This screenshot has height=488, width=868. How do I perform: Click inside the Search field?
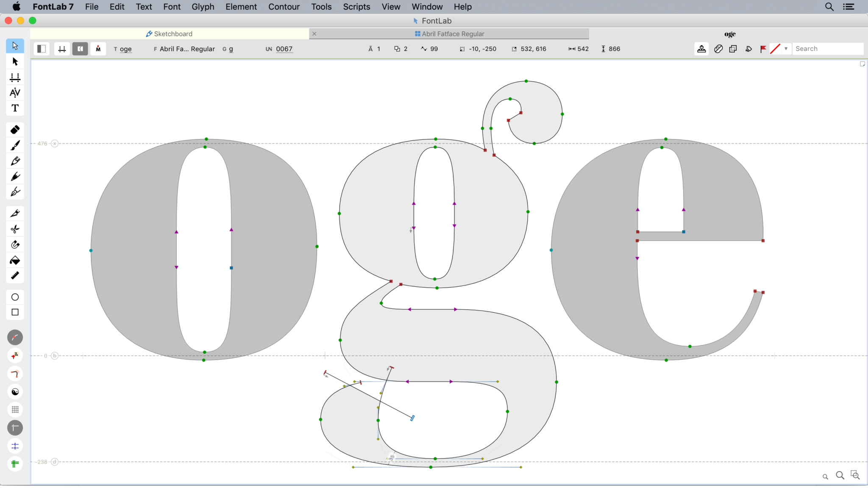pos(826,48)
